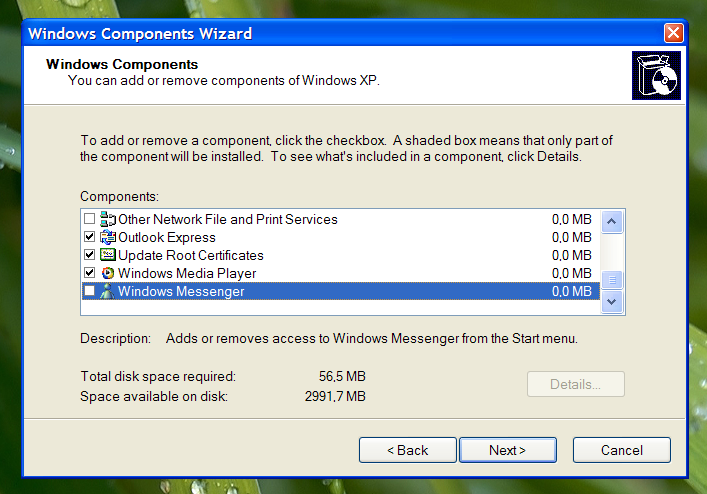The width and height of the screenshot is (707, 494).
Task: Click the 0,0 MB size of Outlook Express
Action: point(572,238)
